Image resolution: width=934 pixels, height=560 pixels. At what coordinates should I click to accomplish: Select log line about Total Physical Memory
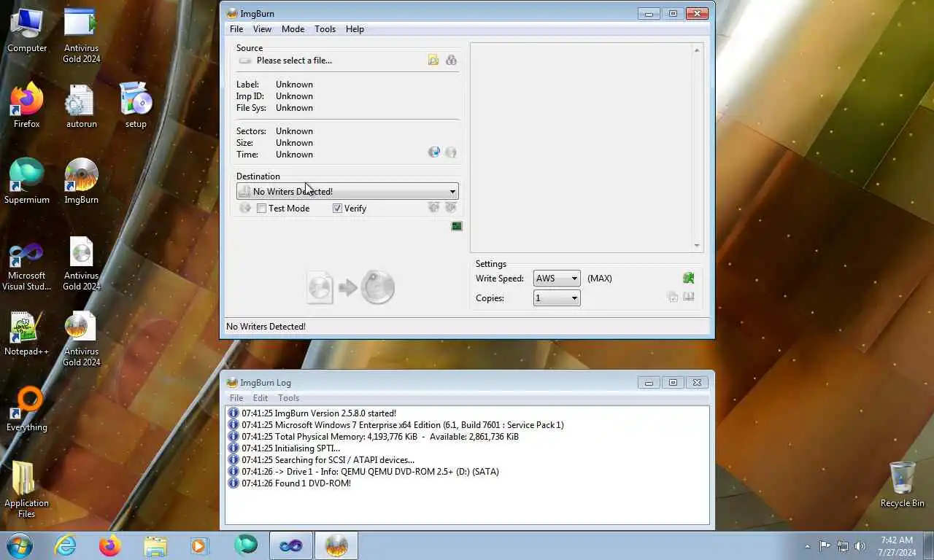(x=380, y=437)
